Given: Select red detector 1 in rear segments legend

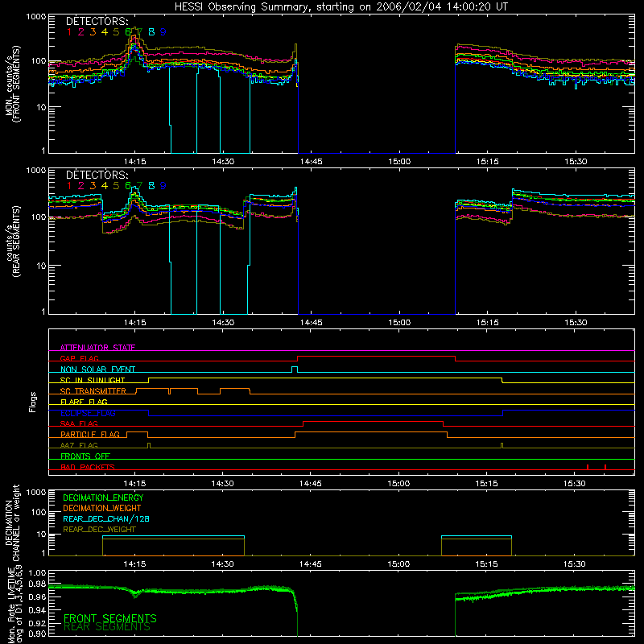Looking at the screenshot, I should tap(69, 186).
